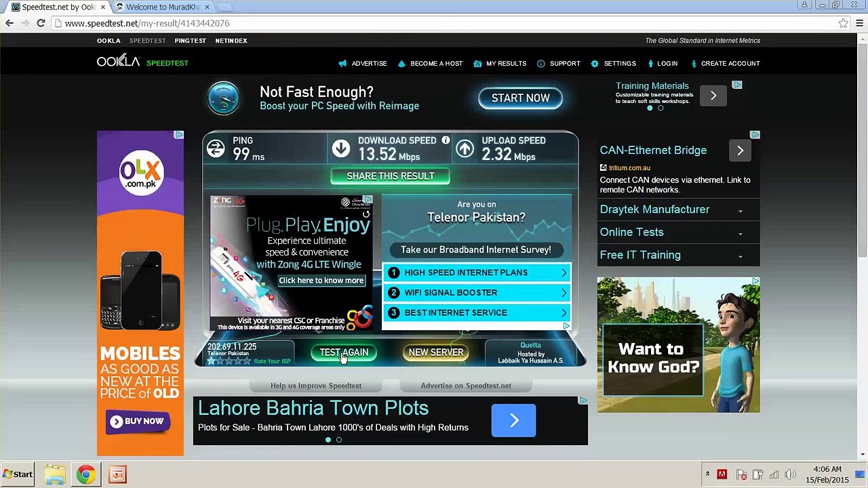
Task: Click the Adobe icon in the system tray
Action: (x=722, y=474)
